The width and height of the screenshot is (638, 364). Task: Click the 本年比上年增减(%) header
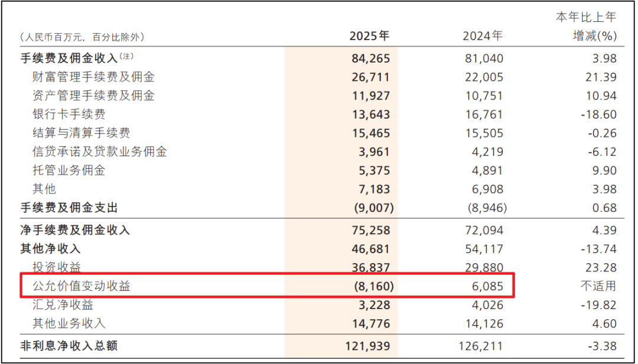pyautogui.click(x=586, y=27)
